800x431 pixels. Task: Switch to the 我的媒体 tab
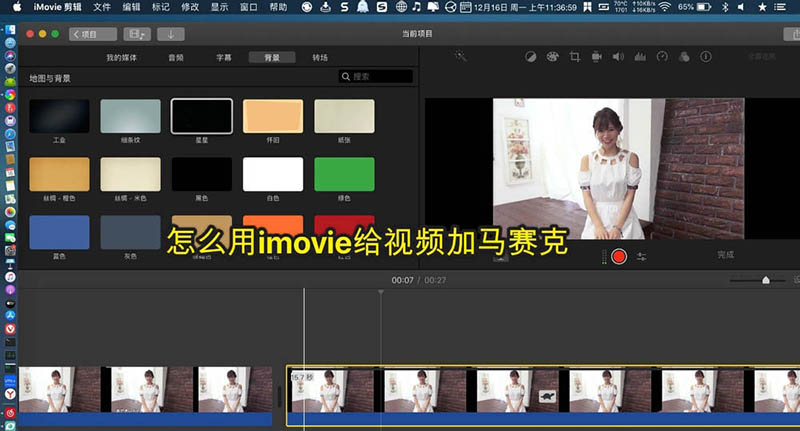121,58
